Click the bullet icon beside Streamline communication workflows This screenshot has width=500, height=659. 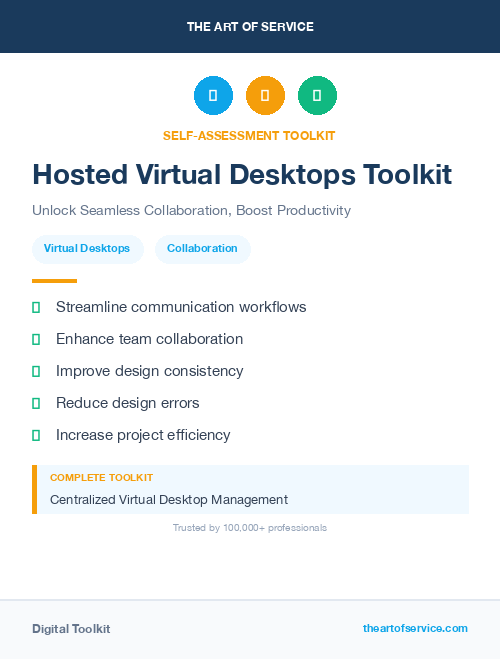pyautogui.click(x=36, y=308)
